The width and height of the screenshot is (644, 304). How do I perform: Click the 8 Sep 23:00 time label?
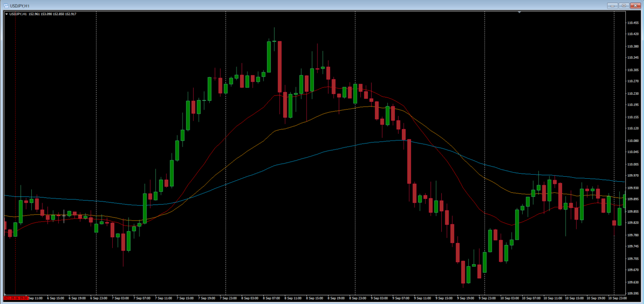pyautogui.click(x=357, y=298)
